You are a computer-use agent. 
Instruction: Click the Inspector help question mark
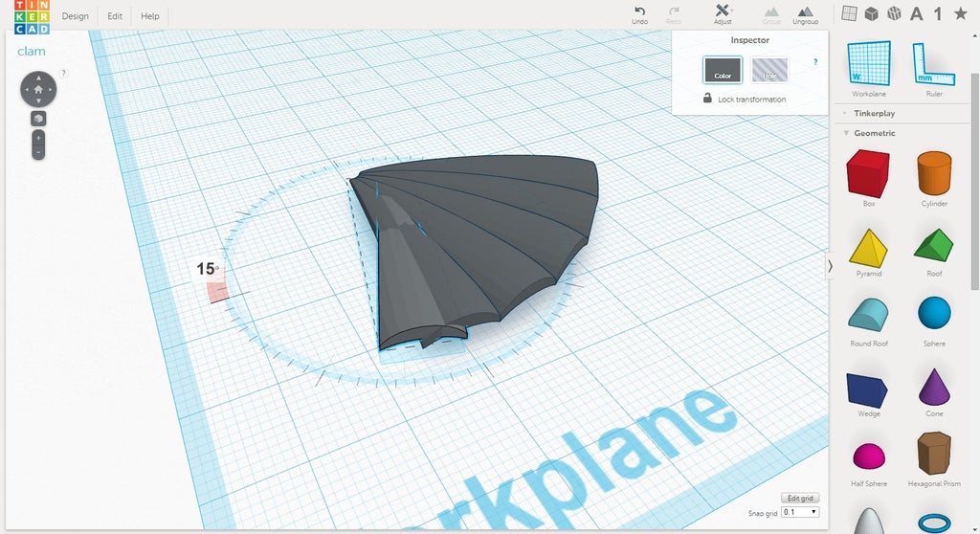coord(815,62)
